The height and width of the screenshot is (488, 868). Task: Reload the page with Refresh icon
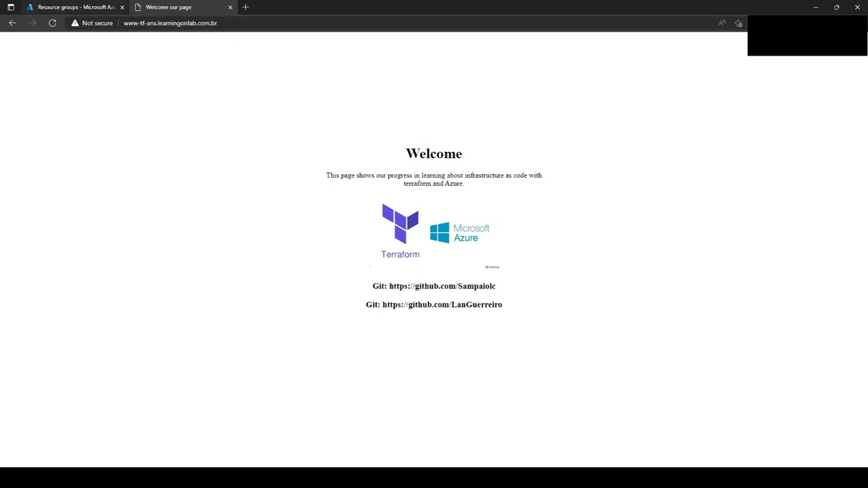[x=52, y=23]
